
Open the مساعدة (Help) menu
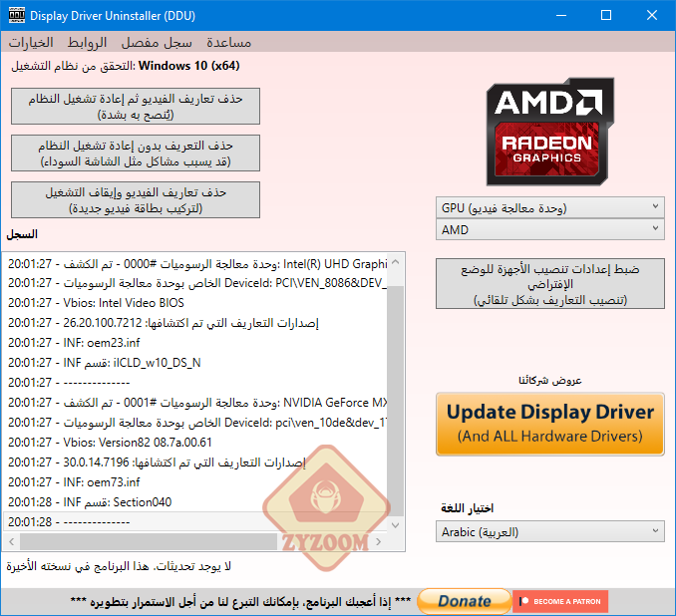coord(228,43)
